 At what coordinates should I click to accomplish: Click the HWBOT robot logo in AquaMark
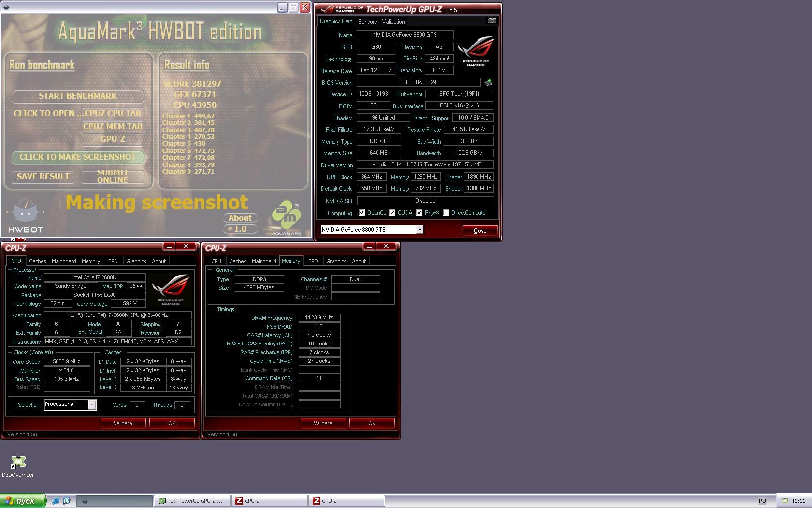(25, 215)
